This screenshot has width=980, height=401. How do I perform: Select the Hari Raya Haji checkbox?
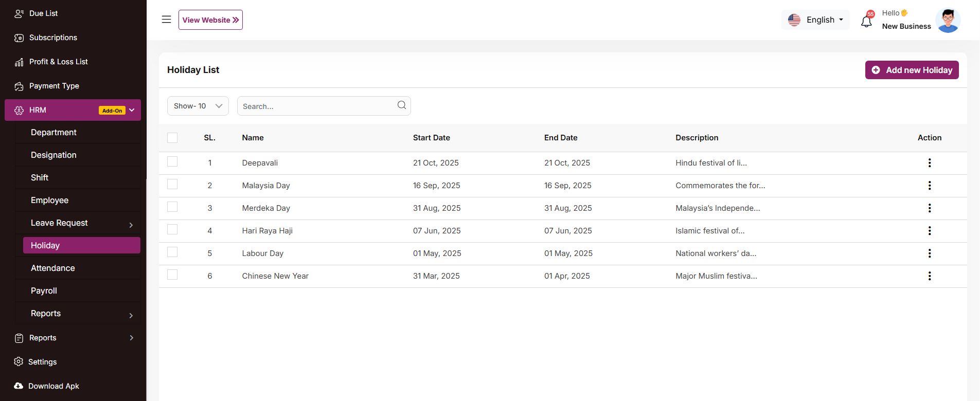(x=172, y=230)
